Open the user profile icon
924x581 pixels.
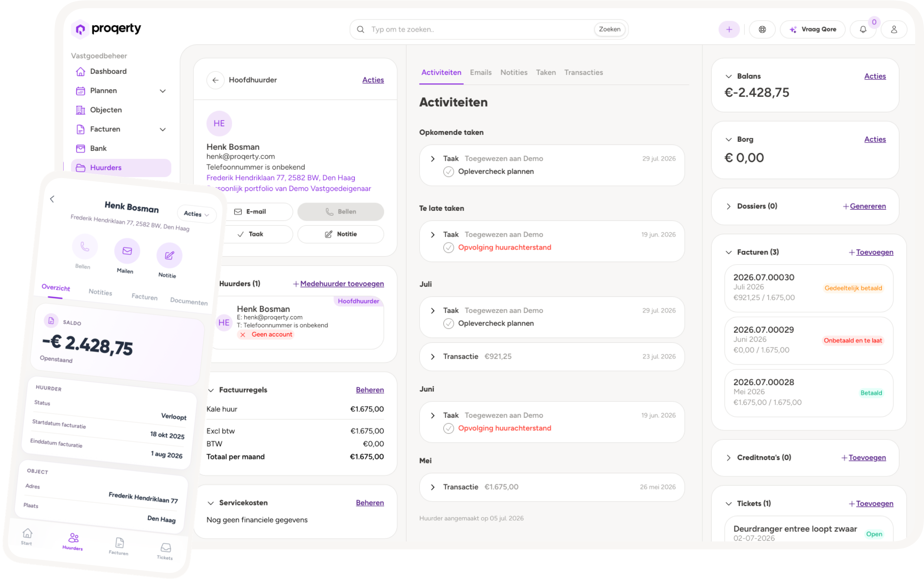point(894,30)
